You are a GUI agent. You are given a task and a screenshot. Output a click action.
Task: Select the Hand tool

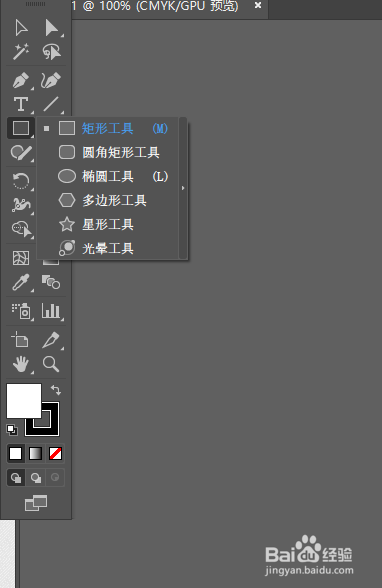(x=21, y=364)
